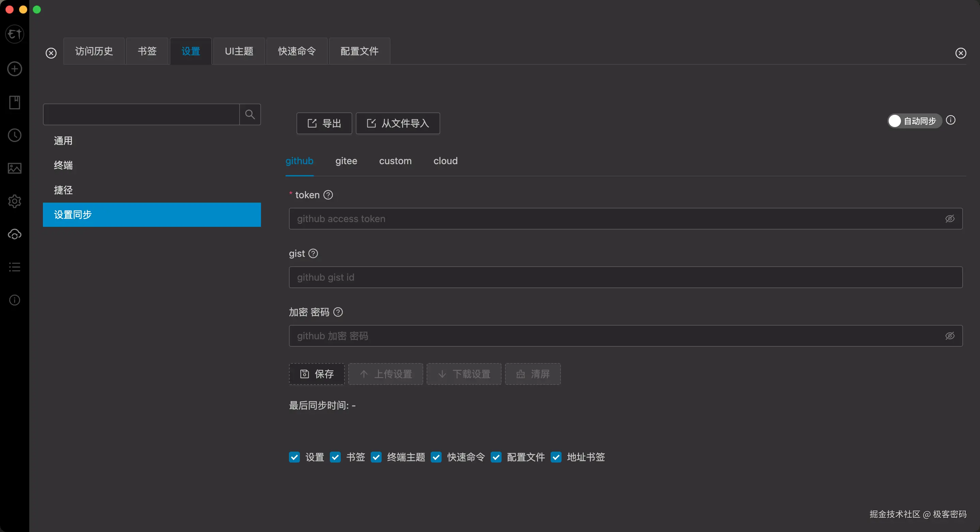Click the token help question mark icon
This screenshot has width=980, height=532.
pyautogui.click(x=328, y=195)
